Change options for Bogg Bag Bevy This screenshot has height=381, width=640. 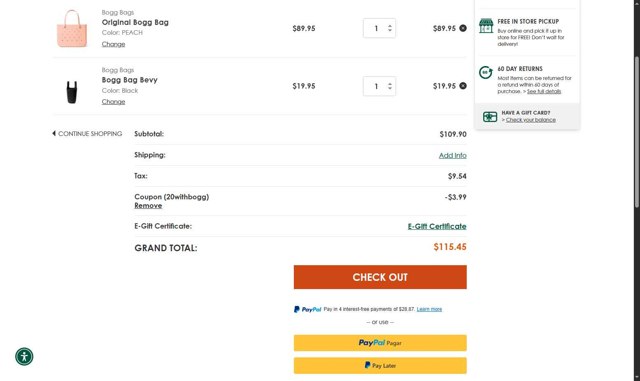tap(113, 102)
